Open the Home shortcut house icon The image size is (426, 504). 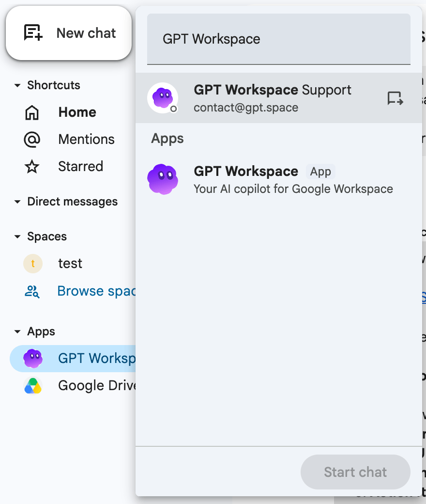tap(32, 112)
